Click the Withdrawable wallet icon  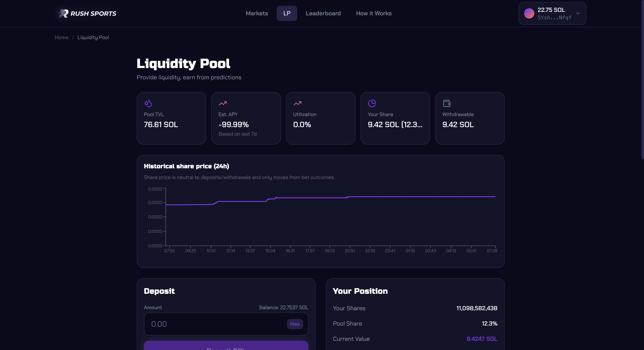tap(447, 103)
